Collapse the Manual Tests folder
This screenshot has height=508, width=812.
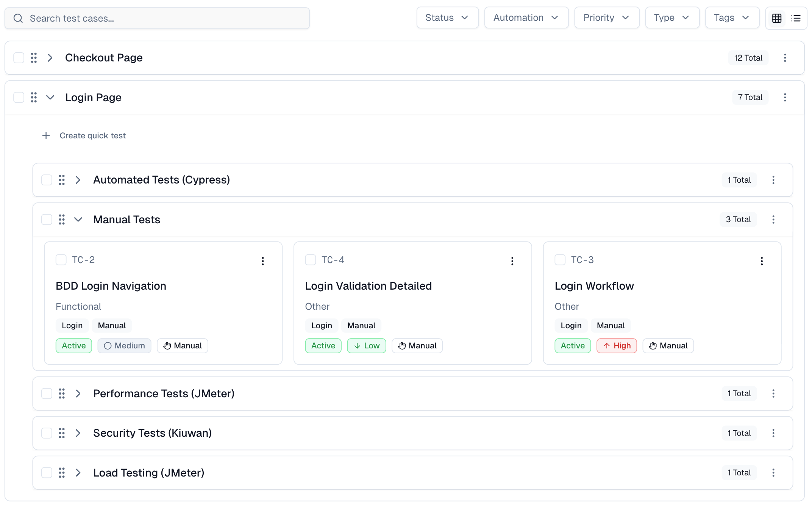tap(78, 220)
